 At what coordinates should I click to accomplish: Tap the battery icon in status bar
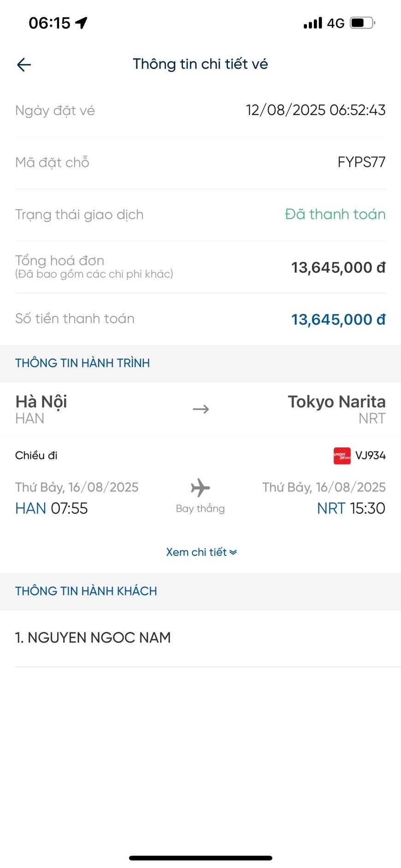pyautogui.click(x=362, y=23)
